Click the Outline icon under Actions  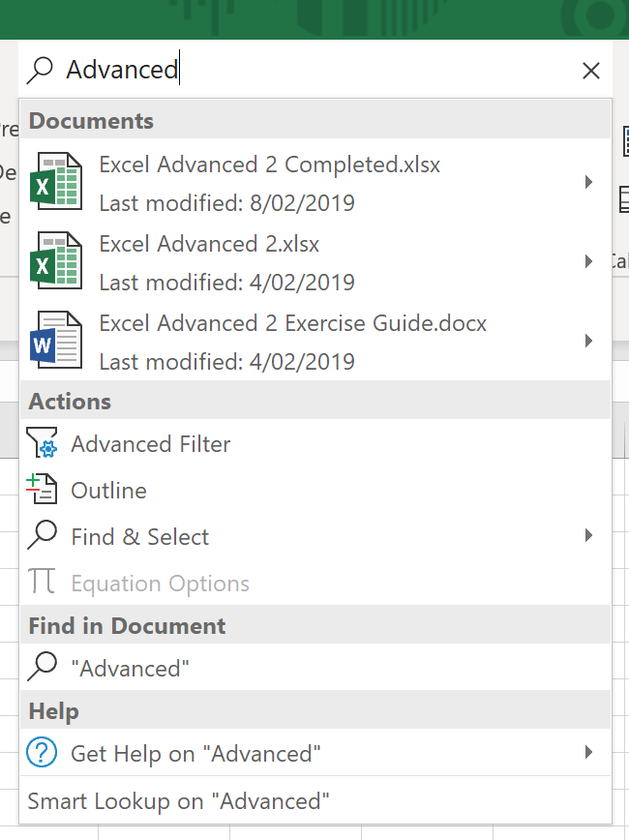[x=42, y=490]
